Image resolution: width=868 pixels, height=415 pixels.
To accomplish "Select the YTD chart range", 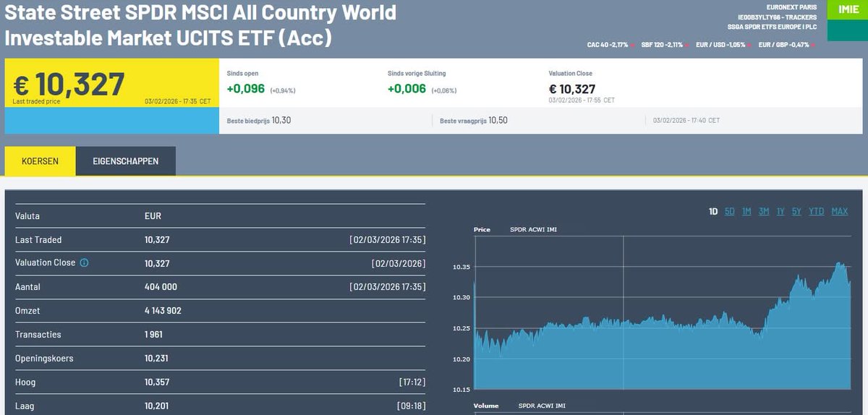I will click(x=817, y=212).
